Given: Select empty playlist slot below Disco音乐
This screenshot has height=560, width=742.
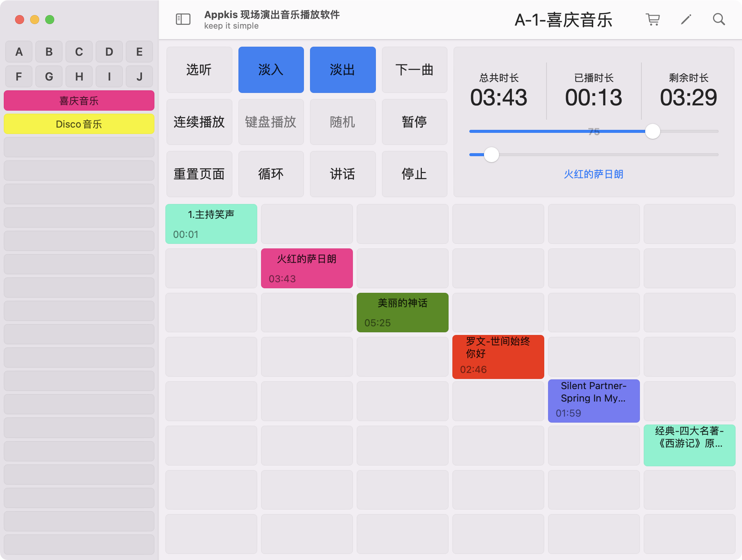Looking at the screenshot, I should point(79,147).
